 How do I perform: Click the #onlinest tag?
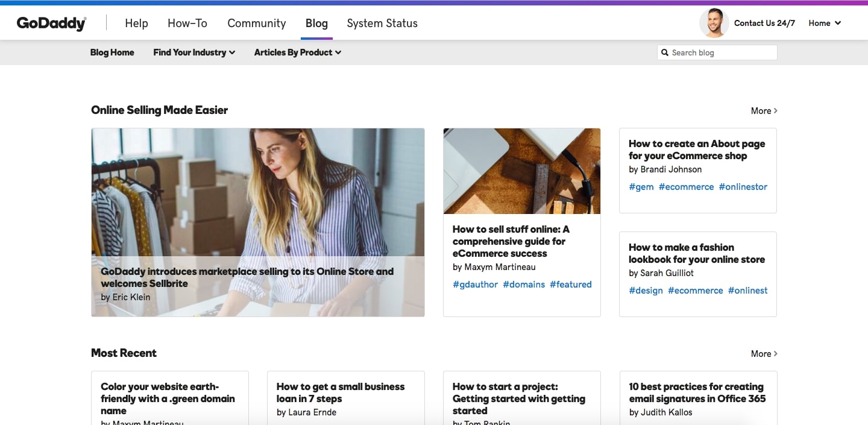point(748,291)
